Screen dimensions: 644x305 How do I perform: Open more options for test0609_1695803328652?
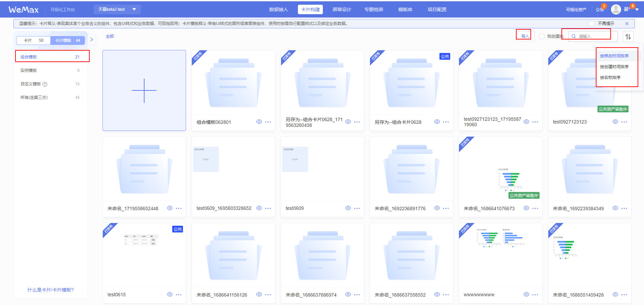(268, 209)
